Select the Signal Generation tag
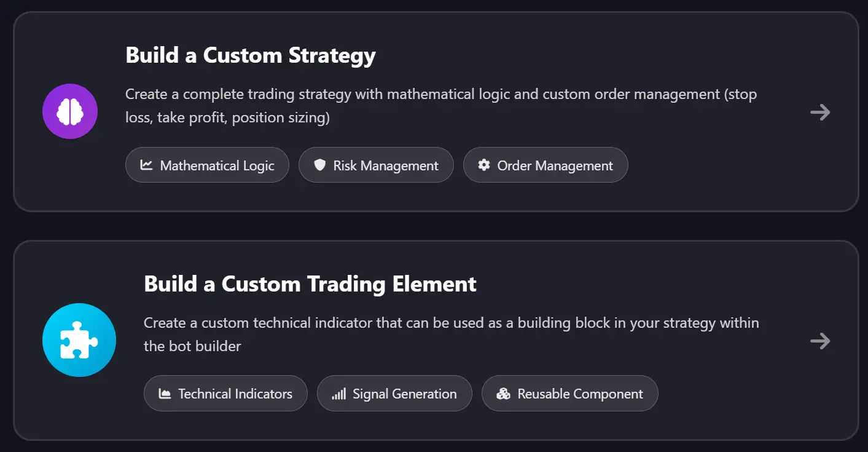Image resolution: width=868 pixels, height=452 pixels. (394, 394)
